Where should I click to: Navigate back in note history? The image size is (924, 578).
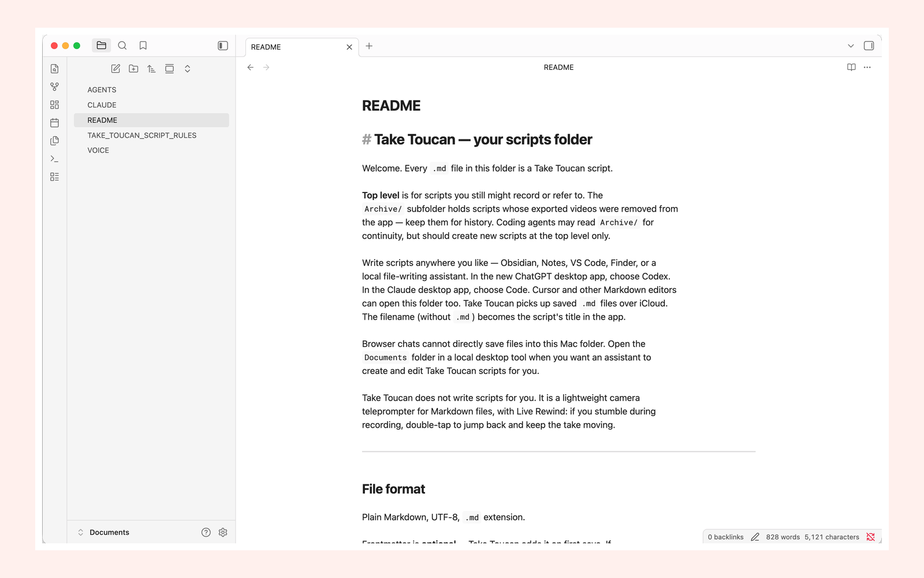tap(251, 68)
